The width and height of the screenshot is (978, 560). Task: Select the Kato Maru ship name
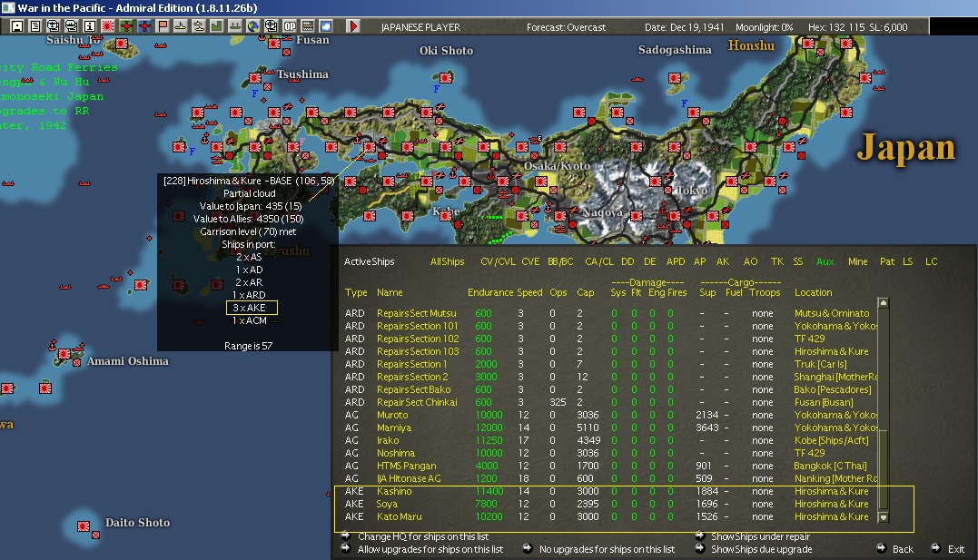point(400,516)
